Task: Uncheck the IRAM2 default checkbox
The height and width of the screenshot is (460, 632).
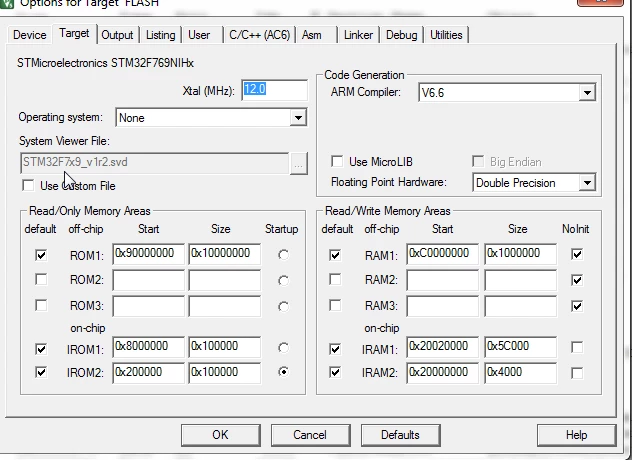Action: click(x=335, y=372)
